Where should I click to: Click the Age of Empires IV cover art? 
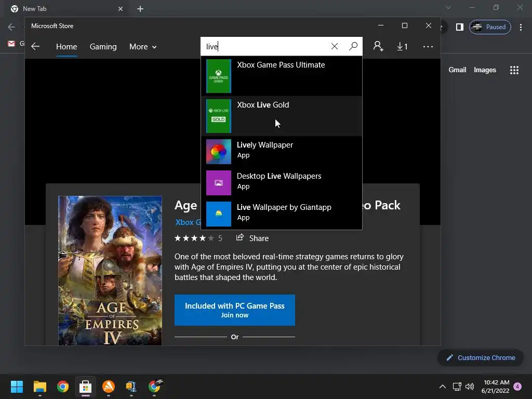point(110,271)
